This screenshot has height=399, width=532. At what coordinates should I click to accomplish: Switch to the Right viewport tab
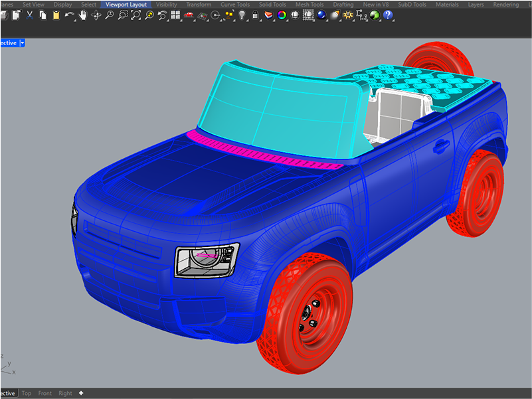tap(65, 393)
